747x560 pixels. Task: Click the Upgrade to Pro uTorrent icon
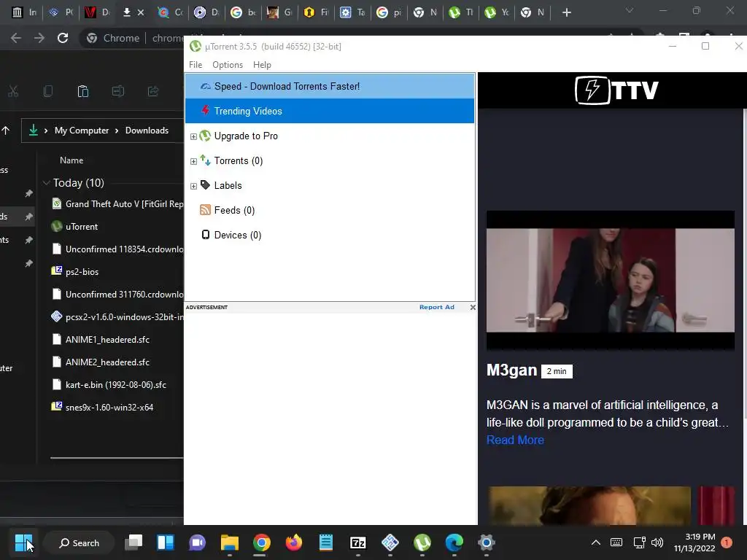click(x=205, y=136)
